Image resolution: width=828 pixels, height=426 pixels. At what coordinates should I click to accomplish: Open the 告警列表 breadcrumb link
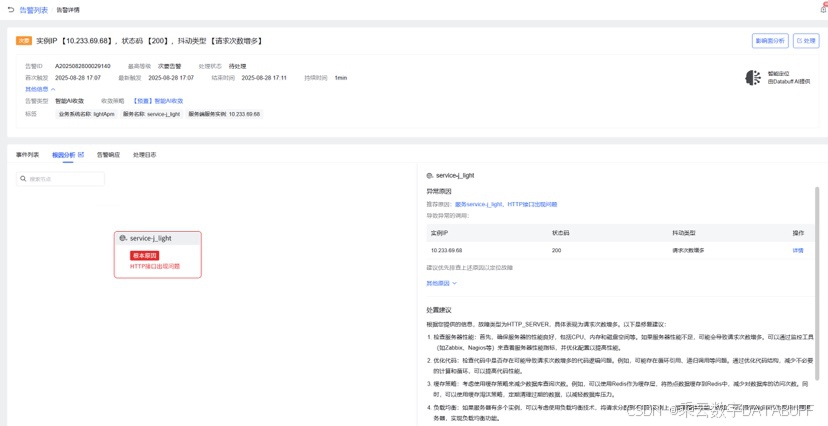tap(34, 10)
